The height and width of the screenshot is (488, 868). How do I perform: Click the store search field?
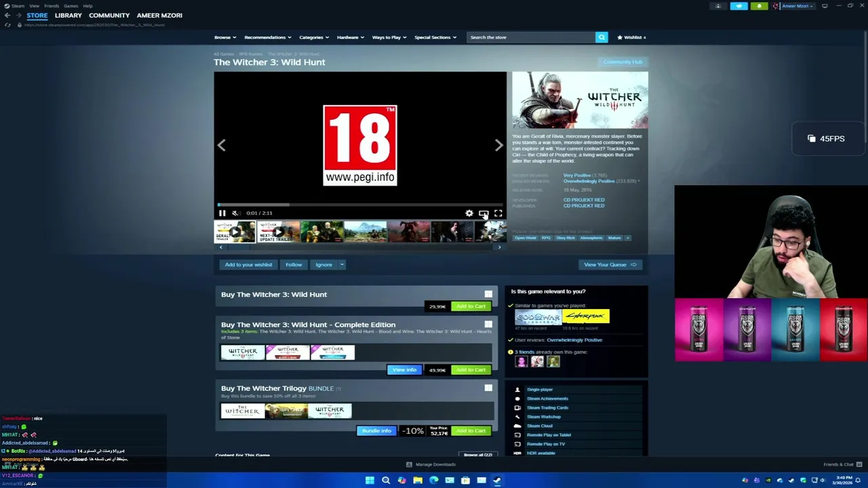[x=530, y=37]
